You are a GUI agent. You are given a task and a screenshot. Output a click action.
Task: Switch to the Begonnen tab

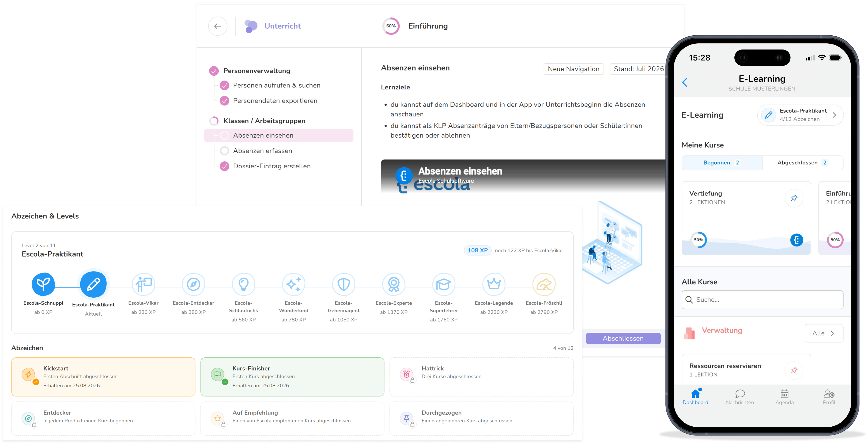pos(722,163)
